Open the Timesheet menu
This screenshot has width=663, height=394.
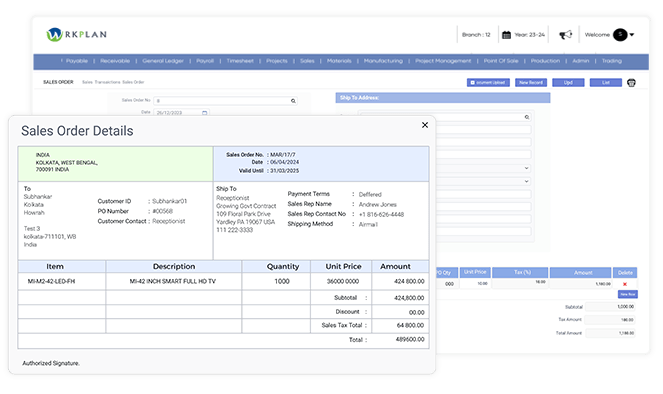[240, 61]
